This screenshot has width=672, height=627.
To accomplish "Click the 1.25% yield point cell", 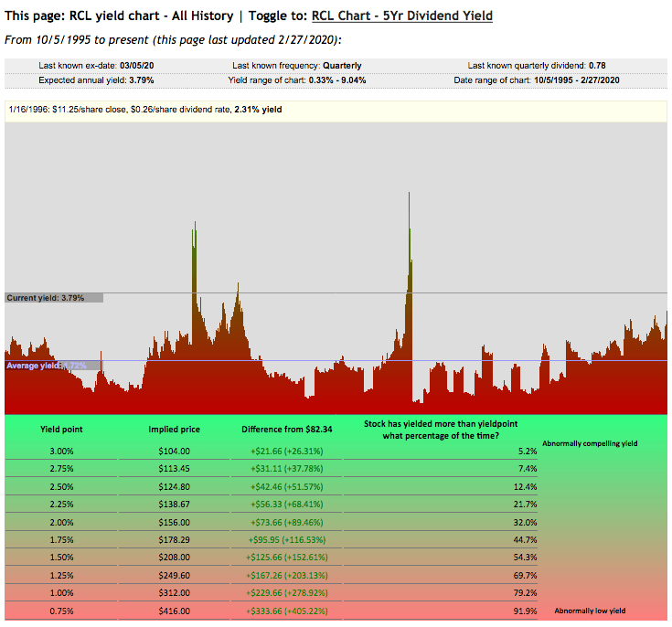I will [x=61, y=576].
